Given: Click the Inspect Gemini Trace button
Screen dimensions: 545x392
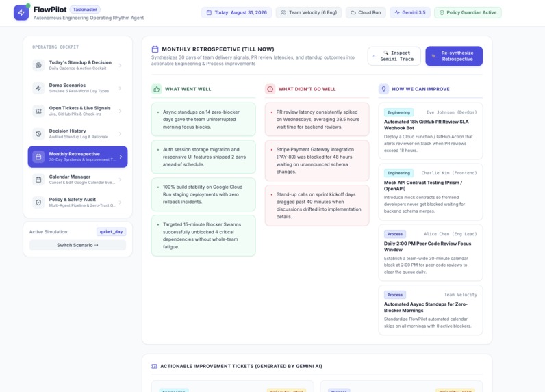Looking at the screenshot, I should [x=394, y=56].
